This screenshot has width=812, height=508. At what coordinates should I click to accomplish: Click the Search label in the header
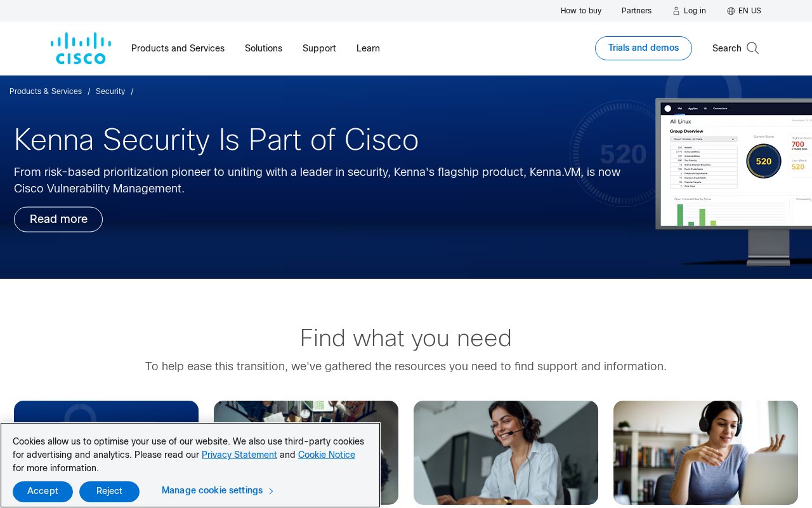point(727,48)
